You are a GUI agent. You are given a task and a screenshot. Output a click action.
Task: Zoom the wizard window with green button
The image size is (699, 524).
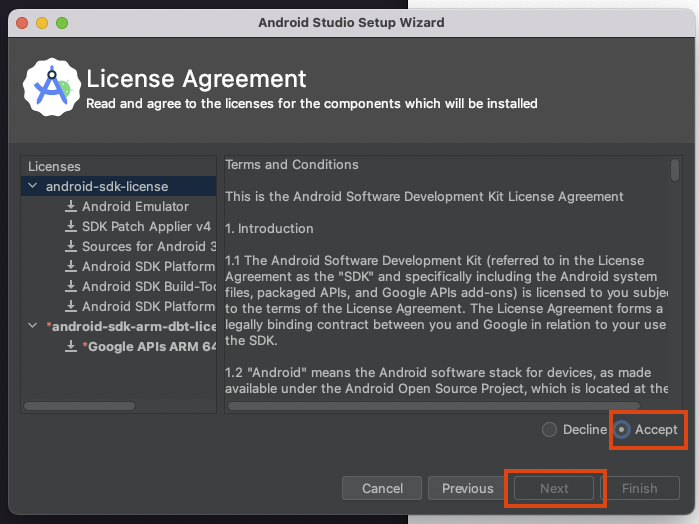(x=62, y=23)
